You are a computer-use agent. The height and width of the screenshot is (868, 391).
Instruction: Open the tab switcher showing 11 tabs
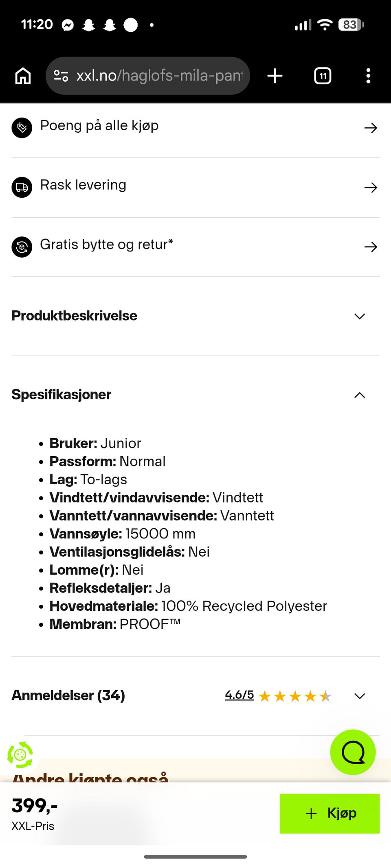(323, 76)
